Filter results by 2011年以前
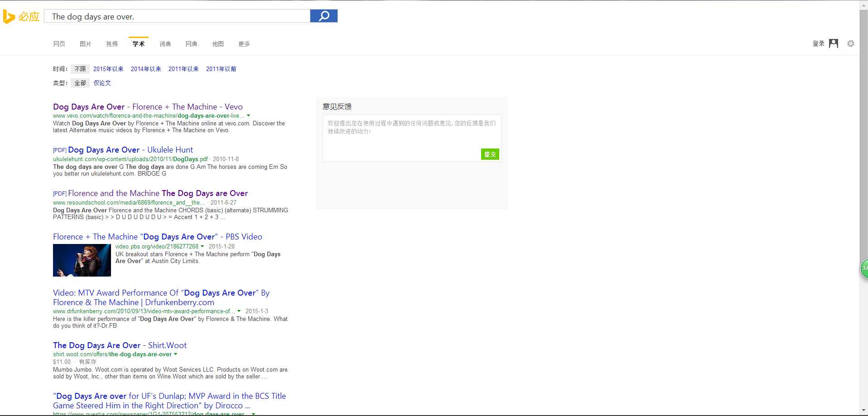The image size is (868, 416). pos(221,69)
